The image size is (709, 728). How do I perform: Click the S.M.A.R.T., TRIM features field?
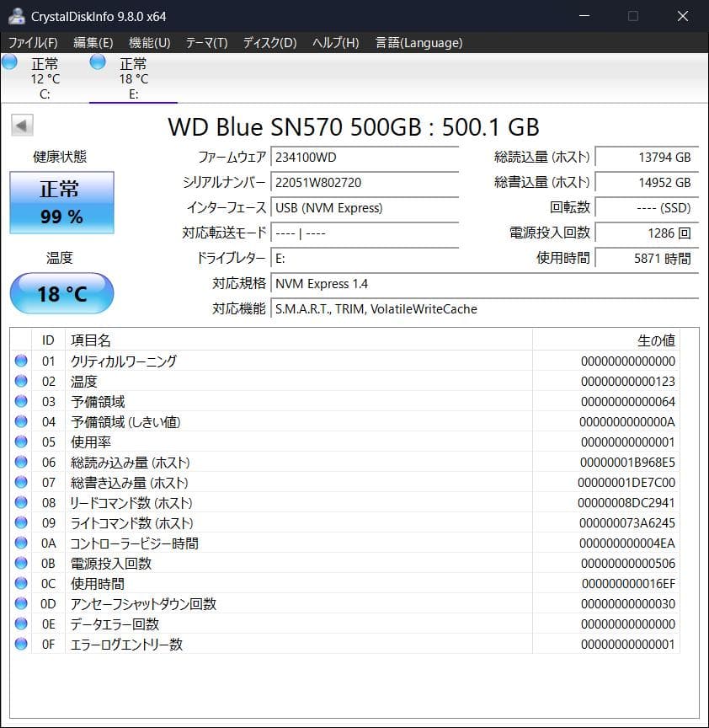(484, 308)
